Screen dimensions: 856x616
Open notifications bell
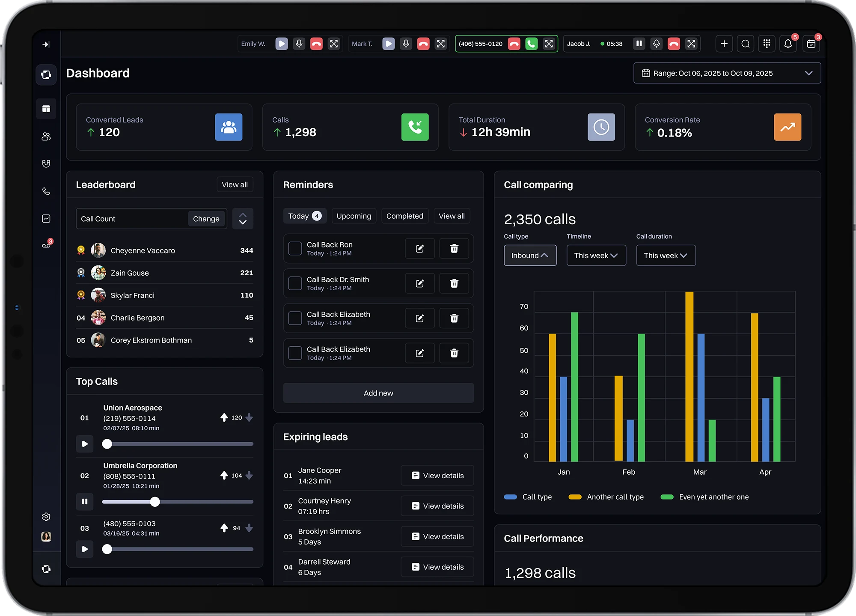pos(788,44)
